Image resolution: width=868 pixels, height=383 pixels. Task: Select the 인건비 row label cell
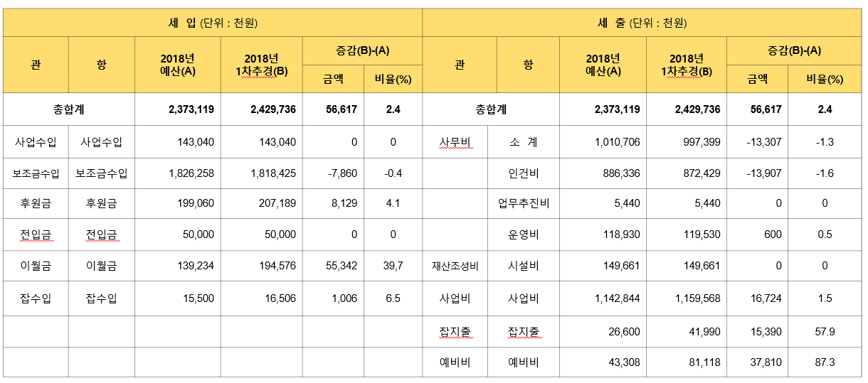click(524, 173)
